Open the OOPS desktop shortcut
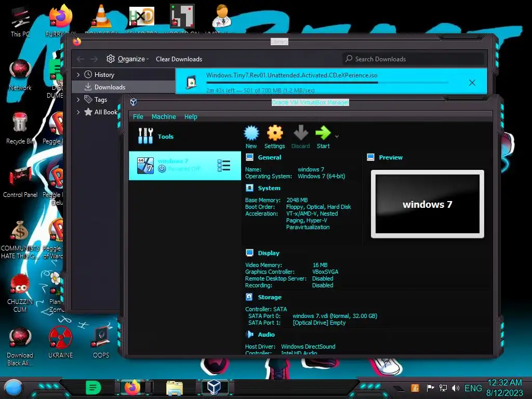 (101, 342)
